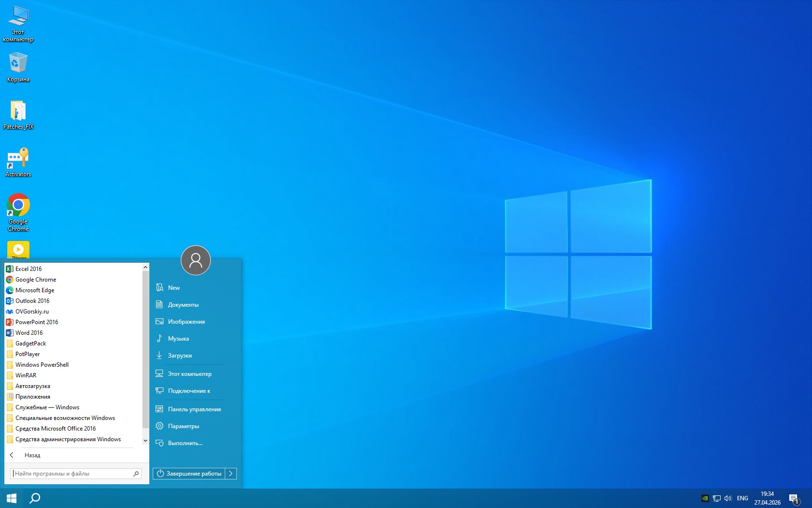Image resolution: width=812 pixels, height=508 pixels.
Task: Open Excel 2016 from the programs list
Action: pos(28,269)
